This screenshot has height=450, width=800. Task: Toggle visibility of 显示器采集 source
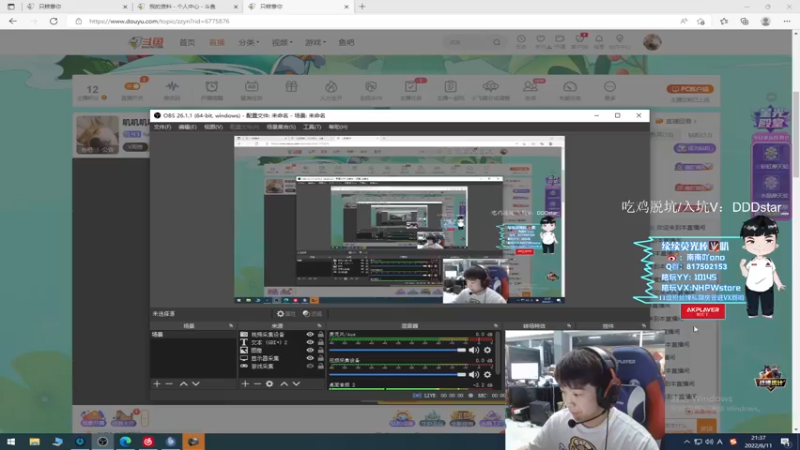coord(310,358)
